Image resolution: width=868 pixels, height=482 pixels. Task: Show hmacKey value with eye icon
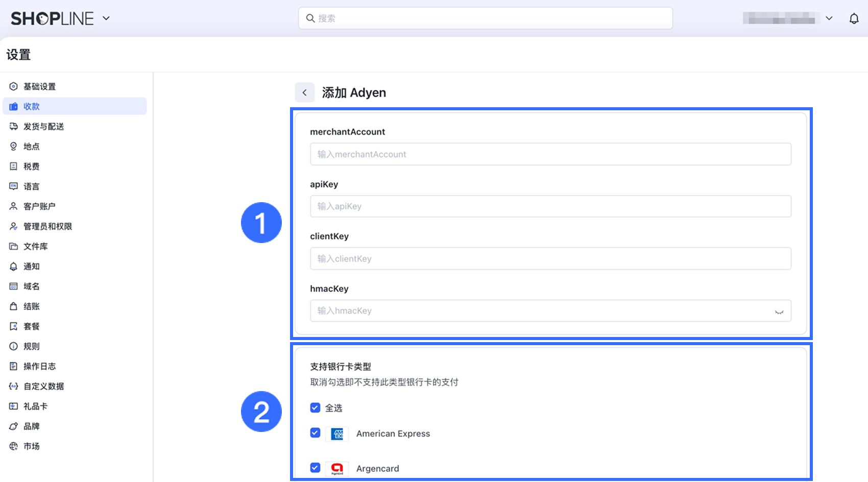779,311
